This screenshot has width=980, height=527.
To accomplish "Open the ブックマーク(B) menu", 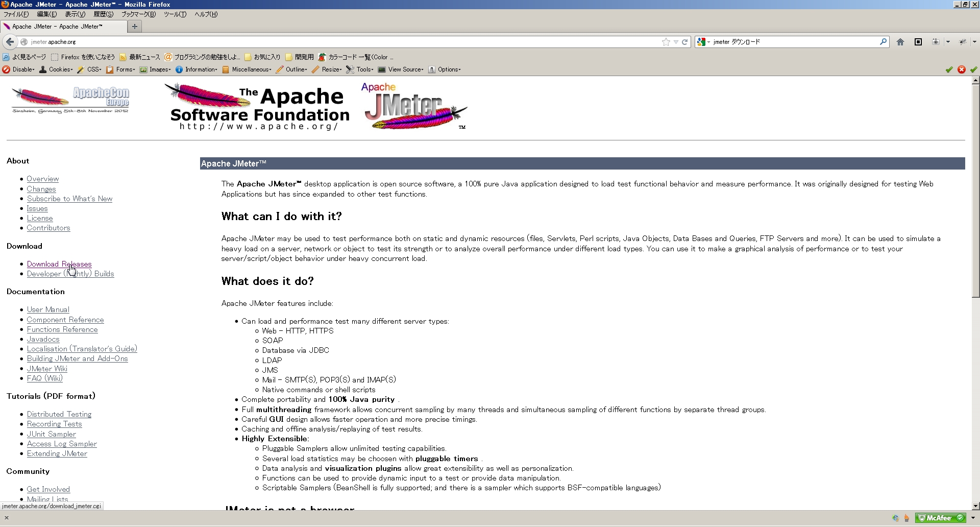I will pos(138,14).
